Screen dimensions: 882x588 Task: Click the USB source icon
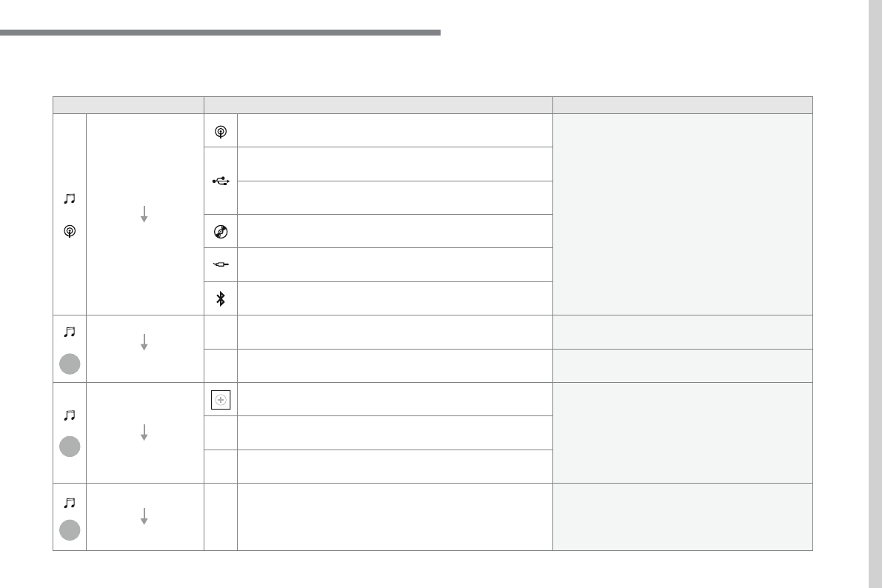click(x=221, y=181)
